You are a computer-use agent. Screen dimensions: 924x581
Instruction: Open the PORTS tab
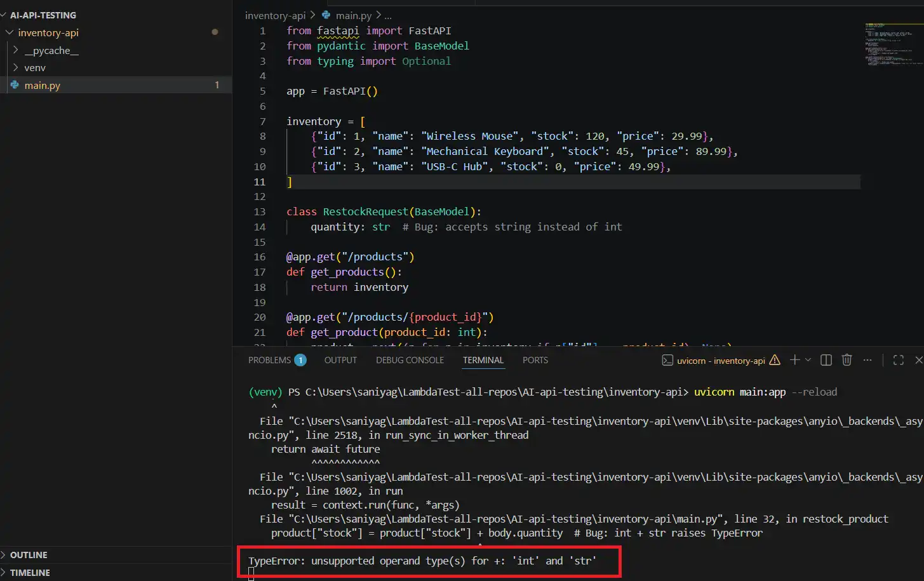[535, 360]
